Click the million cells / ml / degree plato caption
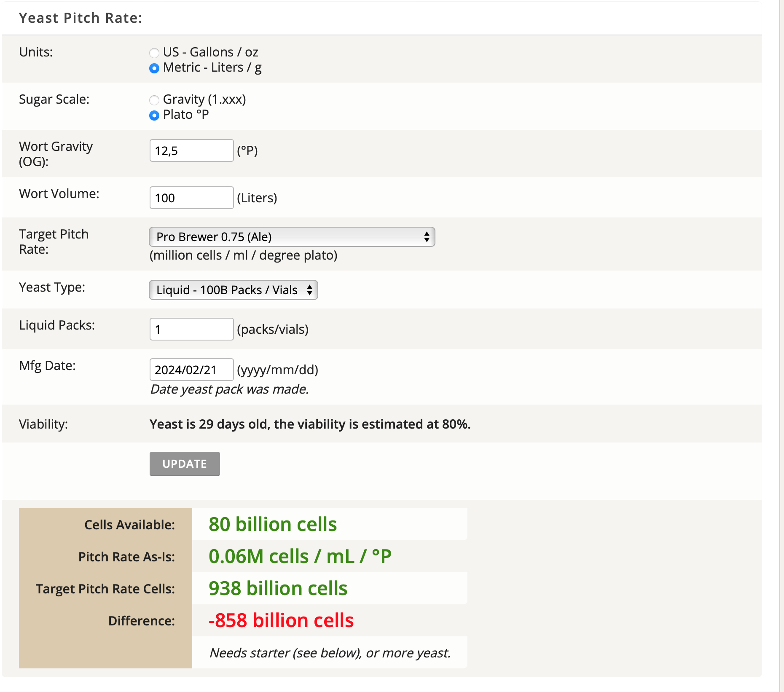 click(x=243, y=255)
